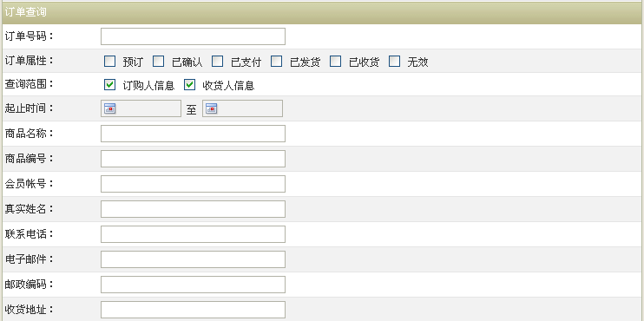Enable the 已发货 checkbox
This screenshot has width=644, height=321.
pos(277,61)
